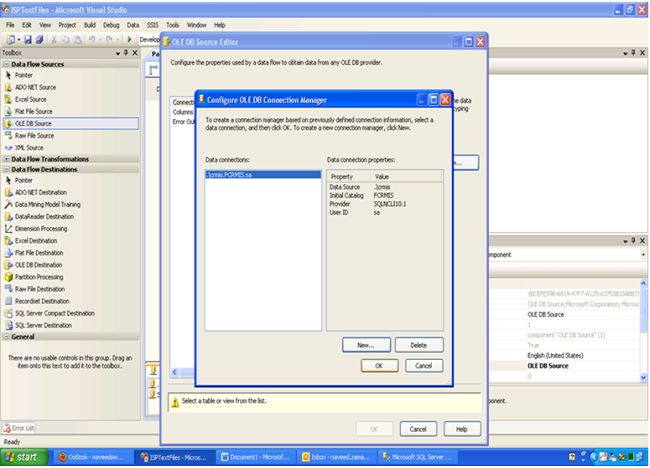Open Debug menu
The width and height of the screenshot is (650, 468).
[111, 25]
